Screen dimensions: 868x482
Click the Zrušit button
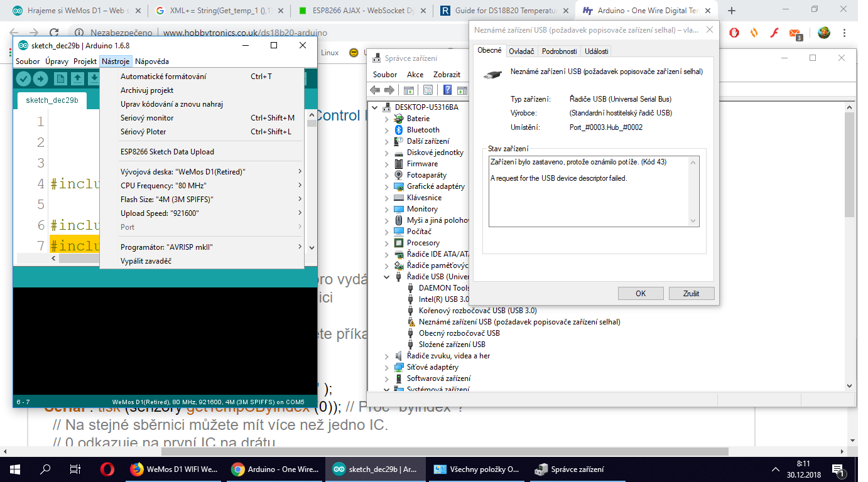coord(692,293)
